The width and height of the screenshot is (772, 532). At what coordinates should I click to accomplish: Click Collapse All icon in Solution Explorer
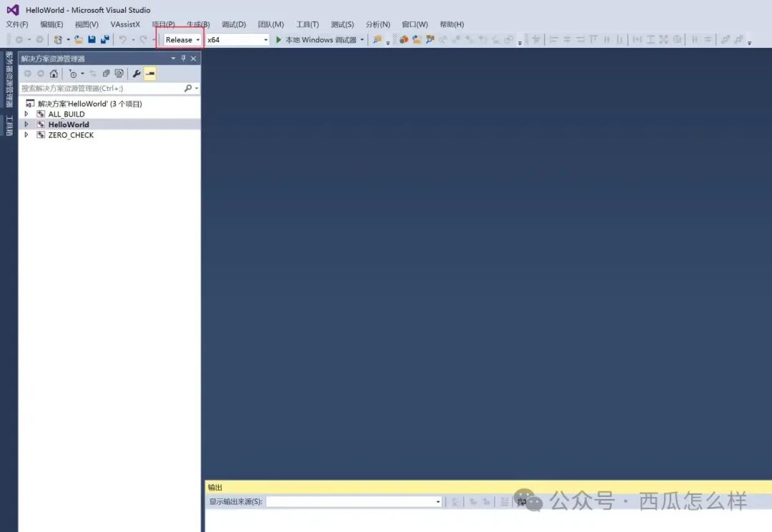(x=106, y=74)
